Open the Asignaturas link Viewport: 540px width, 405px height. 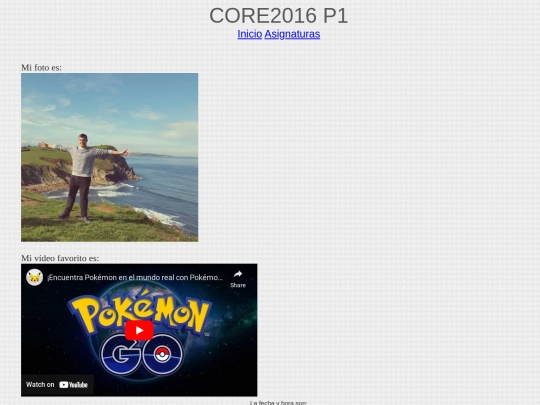[292, 34]
